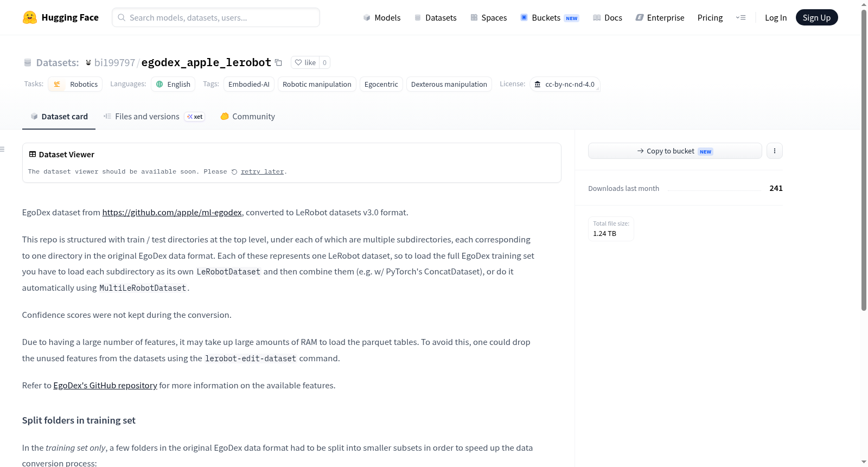Screen dimensions: 868x467
Task: Copy dataset name with the copy icon
Action: point(278,62)
